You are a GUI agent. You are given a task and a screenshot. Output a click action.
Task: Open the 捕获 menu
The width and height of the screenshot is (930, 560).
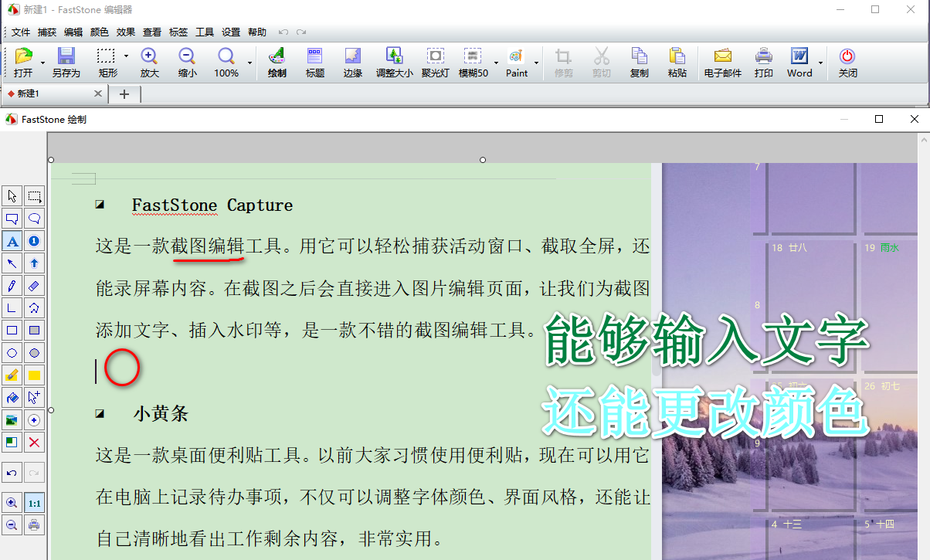click(46, 32)
